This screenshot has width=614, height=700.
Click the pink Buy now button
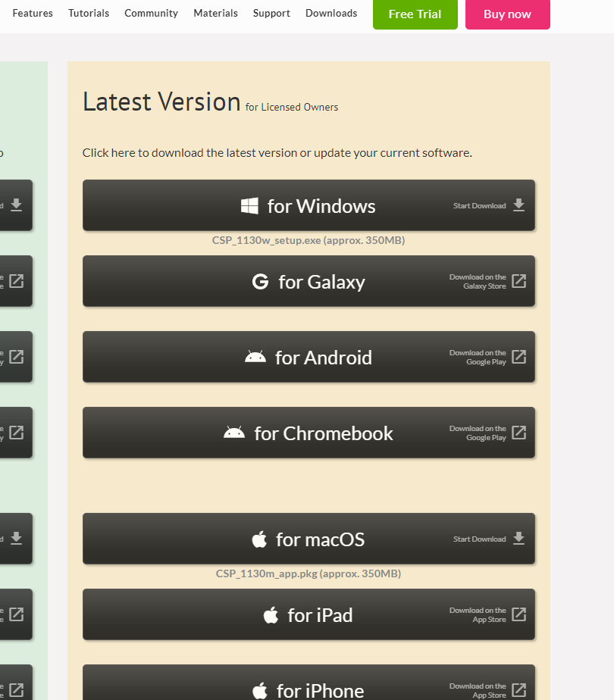point(508,14)
